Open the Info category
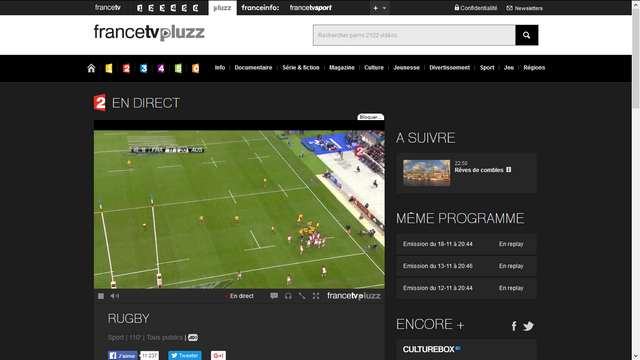This screenshot has height=360, width=640. 220,68
